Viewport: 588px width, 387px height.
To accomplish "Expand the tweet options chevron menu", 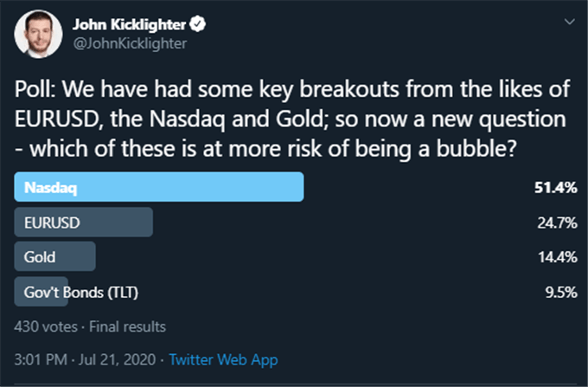I will coord(569,22).
